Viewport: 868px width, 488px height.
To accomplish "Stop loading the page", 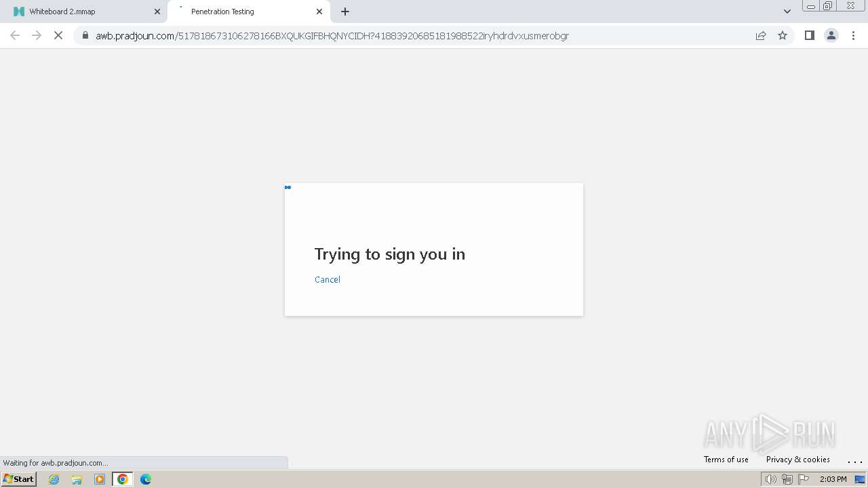I will point(58,35).
